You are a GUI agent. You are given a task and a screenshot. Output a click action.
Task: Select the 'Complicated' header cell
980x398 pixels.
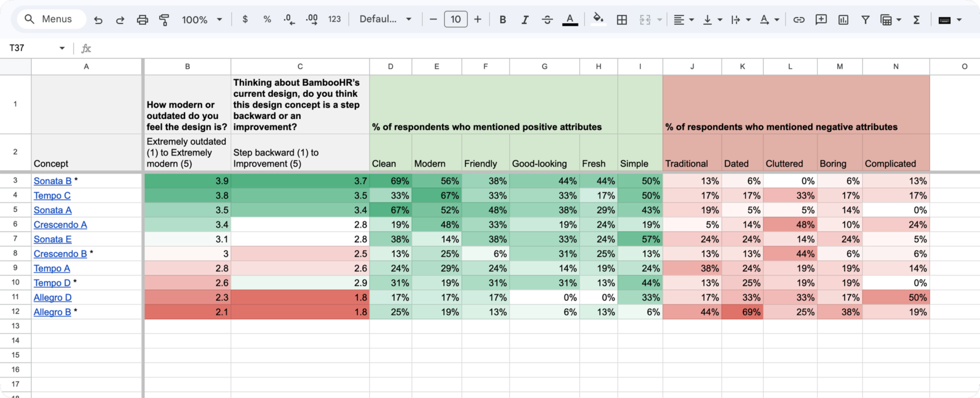[x=896, y=152]
